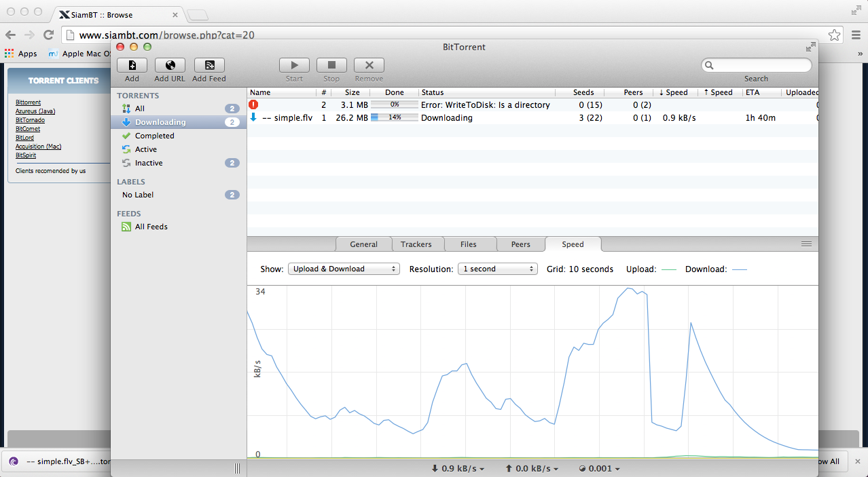Screen dimensions: 868x477
Task: Switch to the General tab
Action: tap(364, 244)
